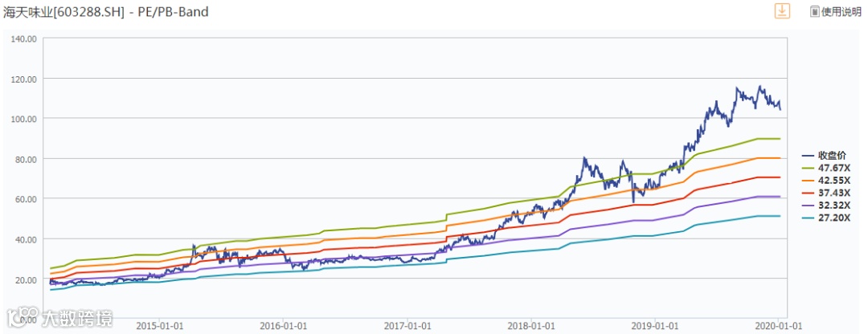Click the 20.00 y-axis value
Viewport: 868px width, 334px height.
click(x=27, y=279)
